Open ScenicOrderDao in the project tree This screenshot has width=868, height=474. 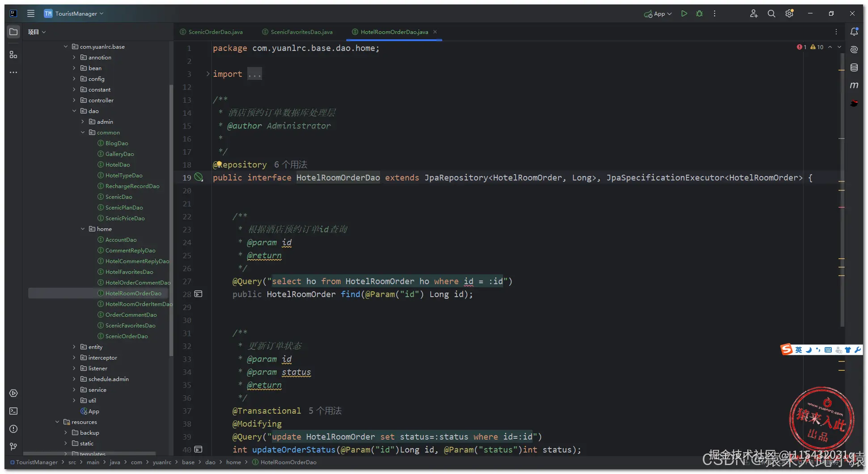tap(123, 336)
